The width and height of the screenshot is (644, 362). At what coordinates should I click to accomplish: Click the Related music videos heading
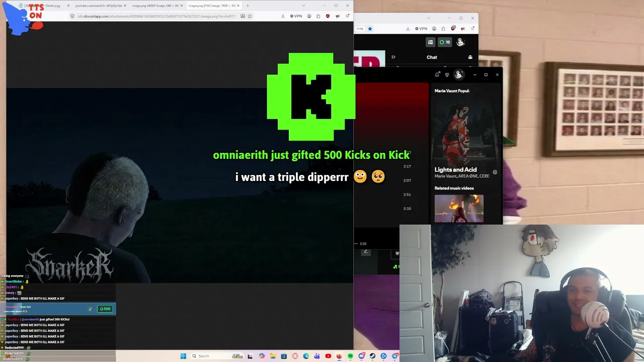click(454, 188)
